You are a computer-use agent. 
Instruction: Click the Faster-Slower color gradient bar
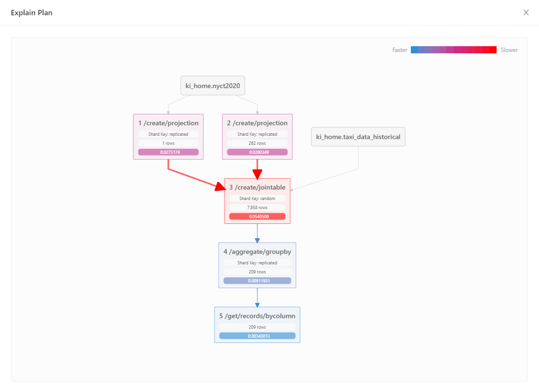click(x=453, y=50)
